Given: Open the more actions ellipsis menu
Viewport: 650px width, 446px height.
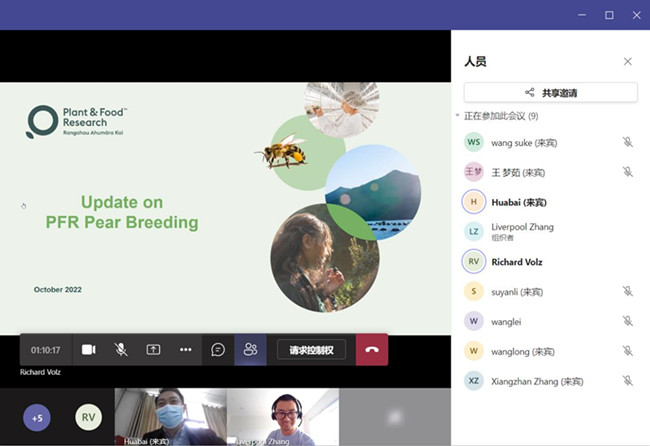Looking at the screenshot, I should (x=185, y=350).
